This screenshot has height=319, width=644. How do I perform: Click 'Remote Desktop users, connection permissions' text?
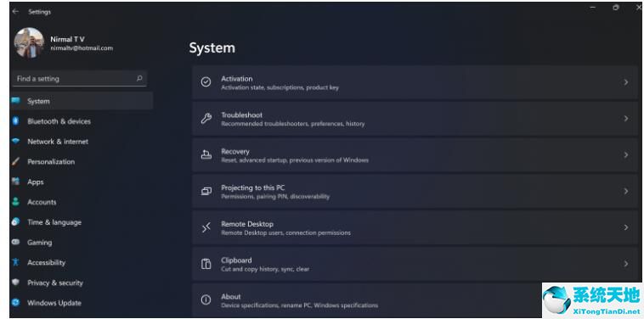(x=285, y=233)
